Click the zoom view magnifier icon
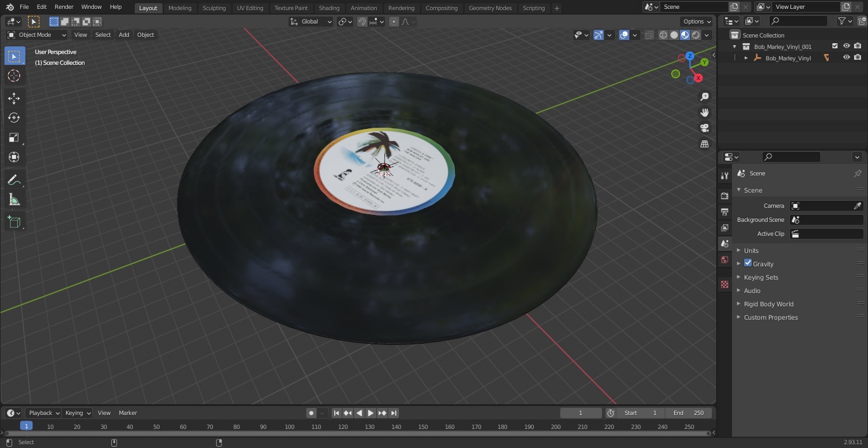Screen dimensions: 868x448 point(705,97)
